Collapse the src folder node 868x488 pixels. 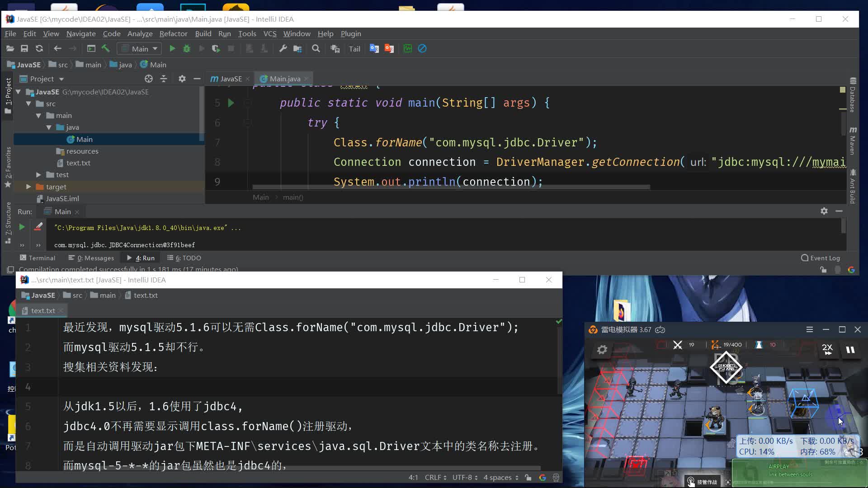28,103
